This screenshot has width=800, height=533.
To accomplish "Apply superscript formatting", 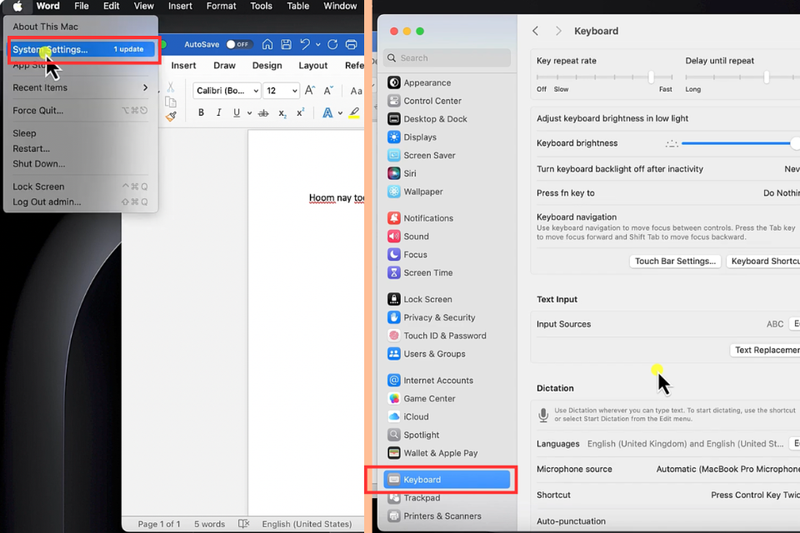I will pyautogui.click(x=301, y=112).
